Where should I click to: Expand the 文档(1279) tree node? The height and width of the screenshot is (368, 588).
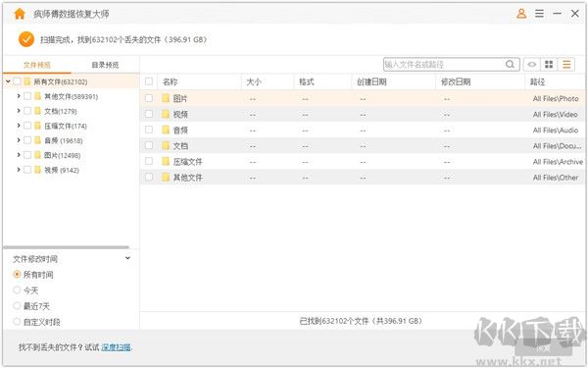pos(19,111)
